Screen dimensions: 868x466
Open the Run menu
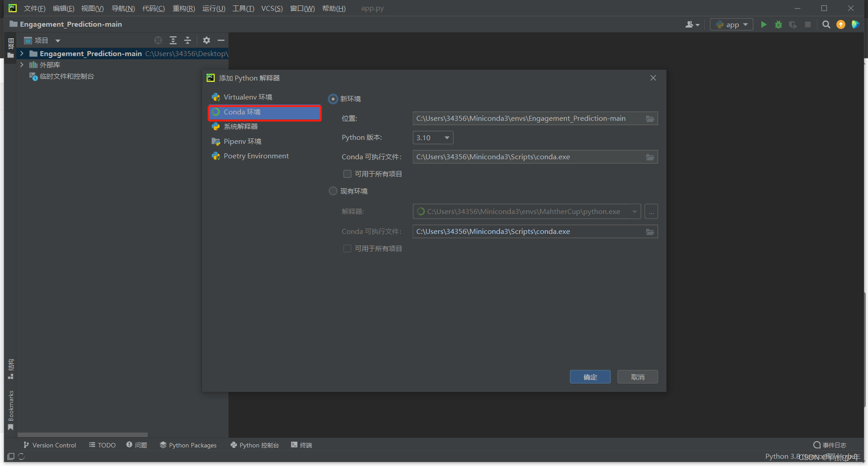213,8
